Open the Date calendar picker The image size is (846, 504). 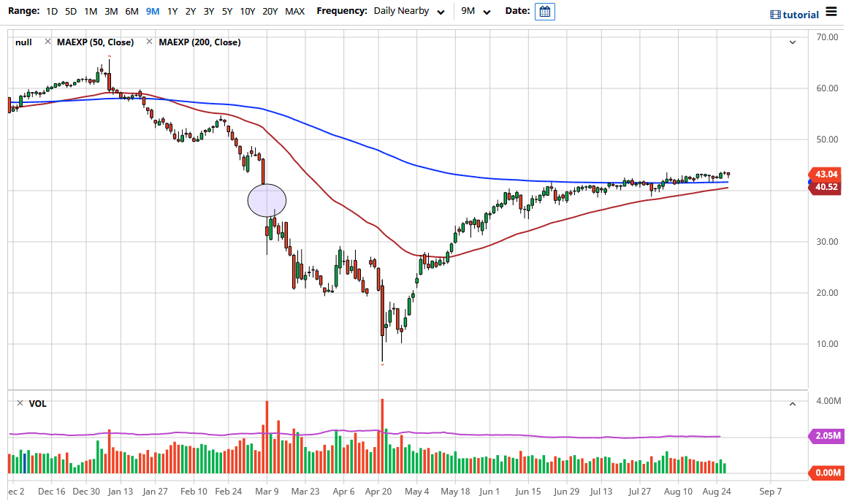pos(544,11)
